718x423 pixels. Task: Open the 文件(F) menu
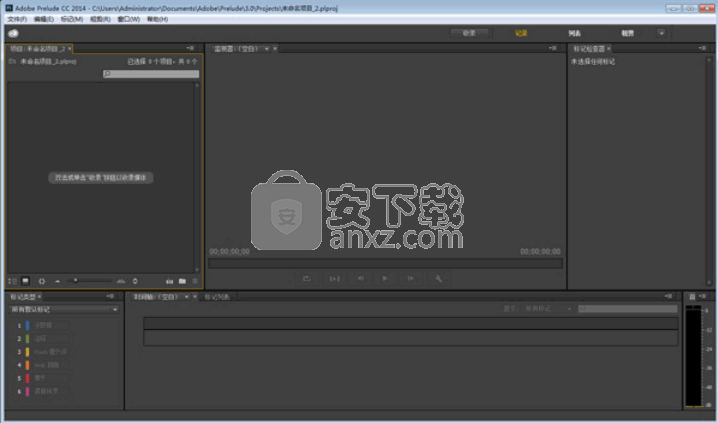pyautogui.click(x=17, y=19)
